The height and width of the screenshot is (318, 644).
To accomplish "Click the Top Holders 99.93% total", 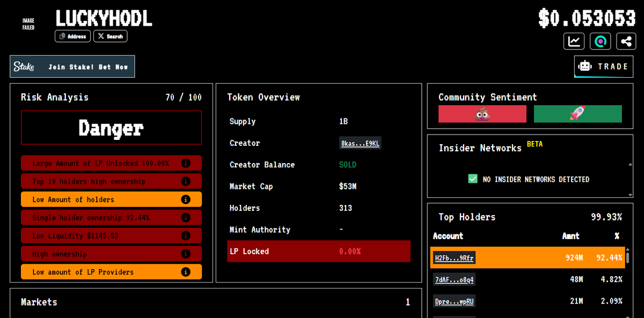I will click(606, 217).
